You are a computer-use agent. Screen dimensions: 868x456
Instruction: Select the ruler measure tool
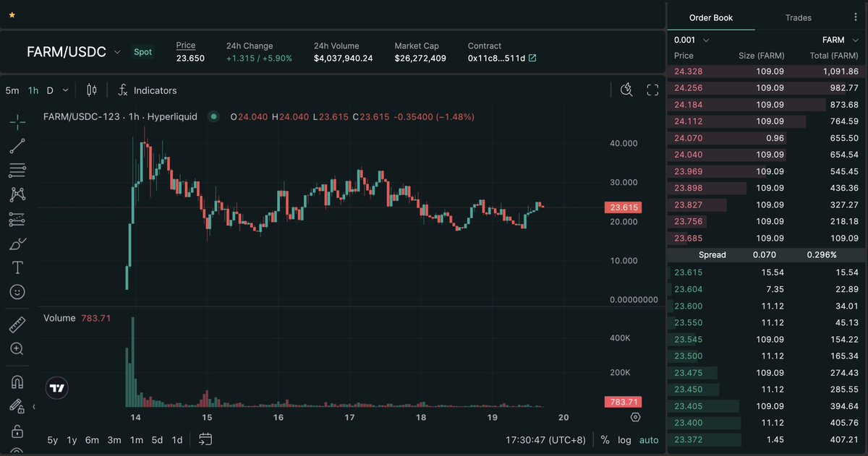pos(17,324)
